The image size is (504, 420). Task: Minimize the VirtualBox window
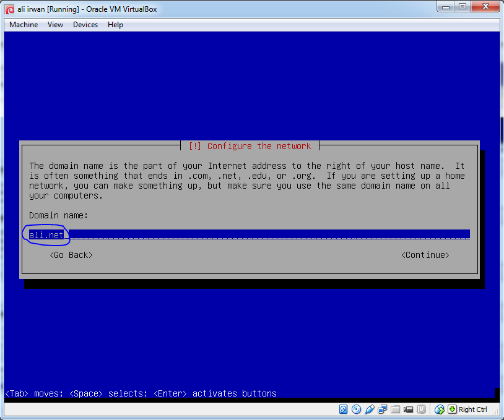(x=446, y=6)
